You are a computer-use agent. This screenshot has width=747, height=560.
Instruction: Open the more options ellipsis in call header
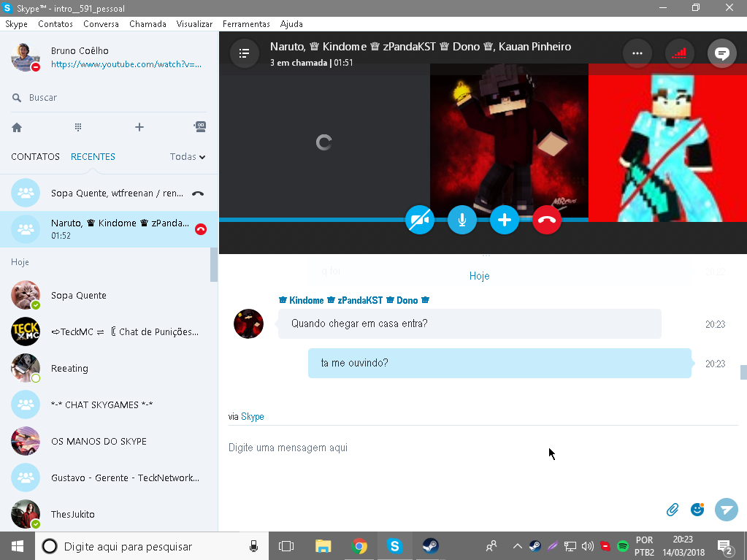[637, 53]
